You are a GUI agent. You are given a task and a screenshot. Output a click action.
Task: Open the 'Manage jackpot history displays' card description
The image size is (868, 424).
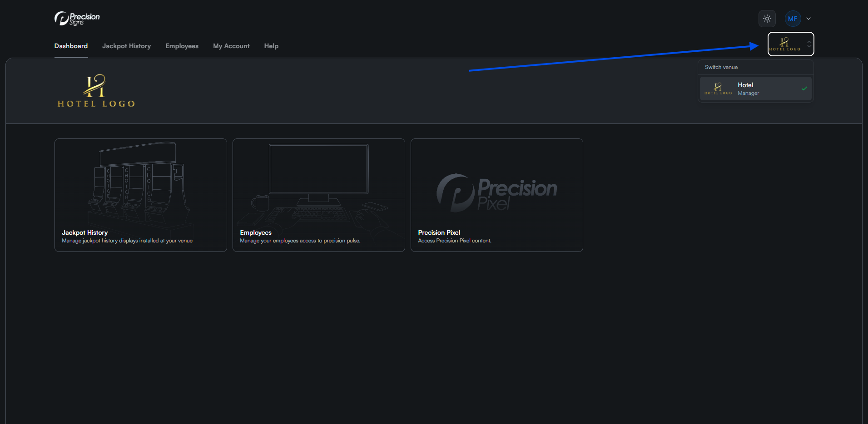pyautogui.click(x=127, y=241)
